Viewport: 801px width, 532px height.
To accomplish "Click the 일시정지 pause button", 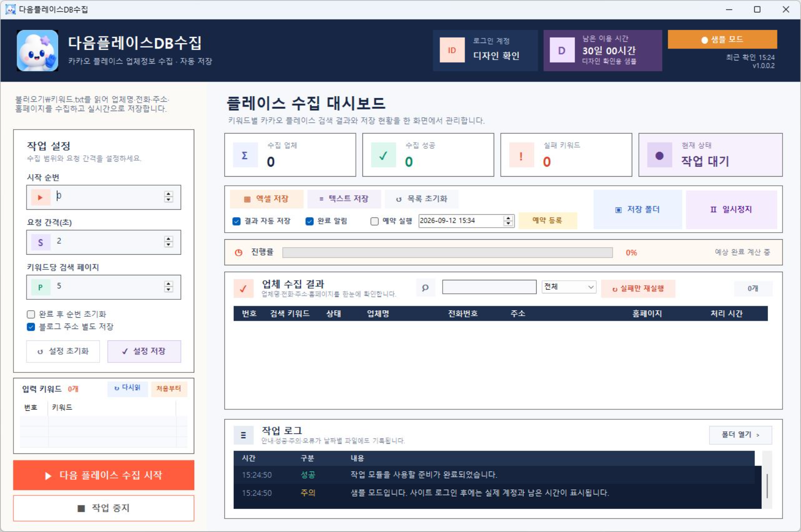I will coord(731,209).
